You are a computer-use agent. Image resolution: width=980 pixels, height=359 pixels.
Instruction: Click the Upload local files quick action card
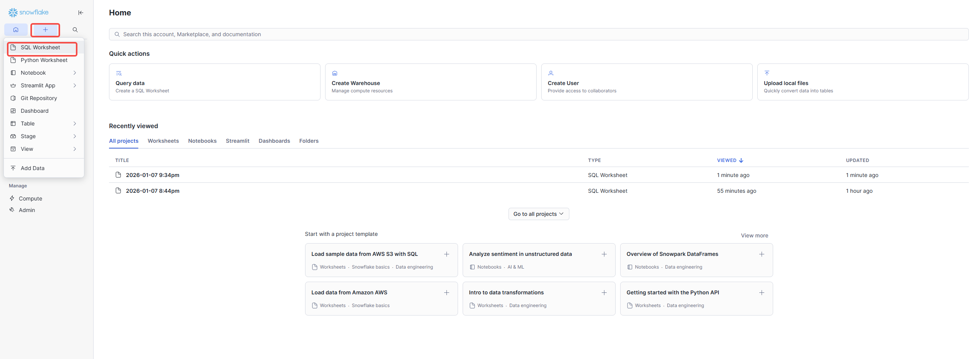[863, 82]
